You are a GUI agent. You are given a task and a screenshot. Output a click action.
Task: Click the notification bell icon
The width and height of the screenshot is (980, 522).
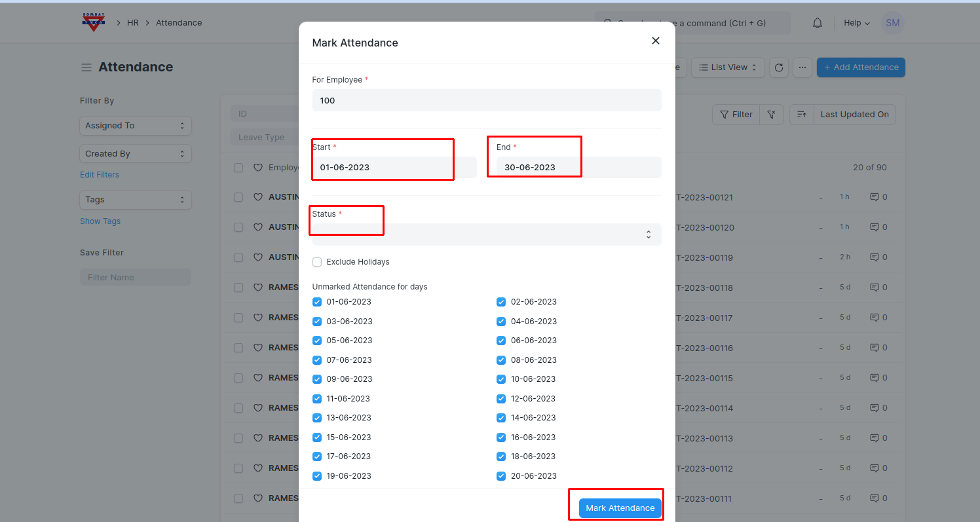click(x=818, y=23)
